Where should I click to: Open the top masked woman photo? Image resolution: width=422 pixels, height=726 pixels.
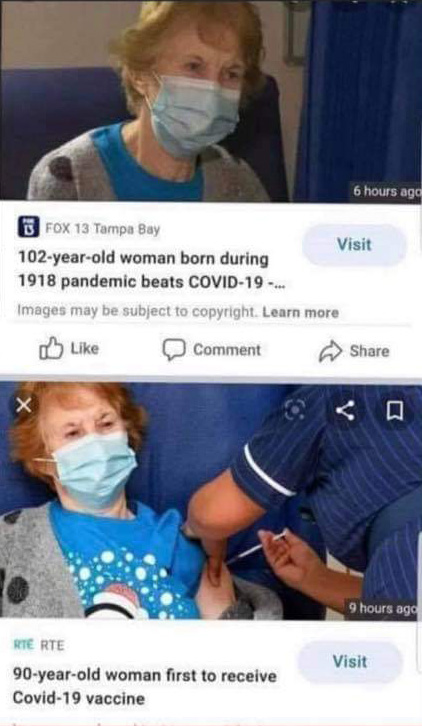[x=211, y=100]
